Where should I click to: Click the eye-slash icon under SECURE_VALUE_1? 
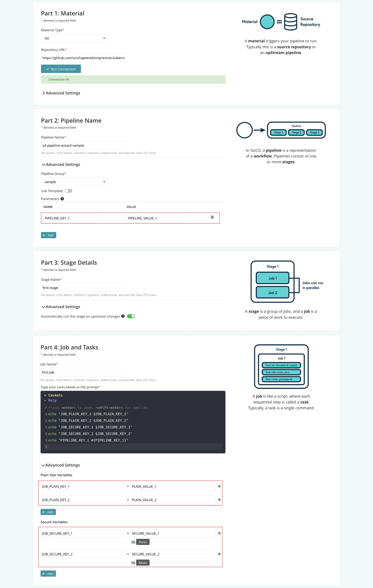133,542
